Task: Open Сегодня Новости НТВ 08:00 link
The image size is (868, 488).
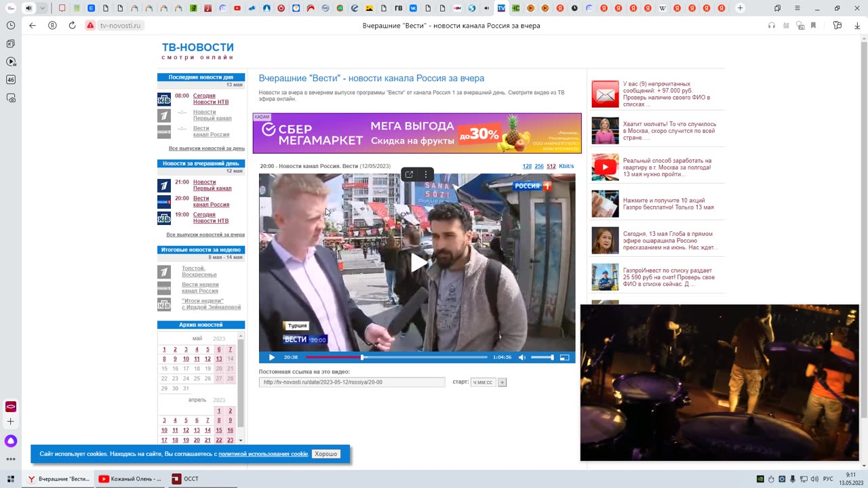Action: pos(211,99)
